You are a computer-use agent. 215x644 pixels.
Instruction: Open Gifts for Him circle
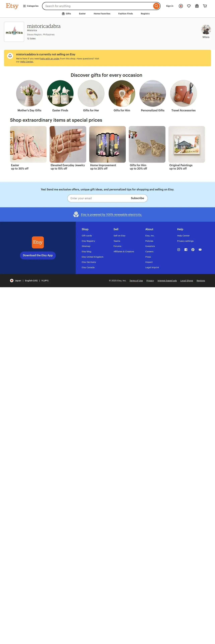[x=122, y=93]
